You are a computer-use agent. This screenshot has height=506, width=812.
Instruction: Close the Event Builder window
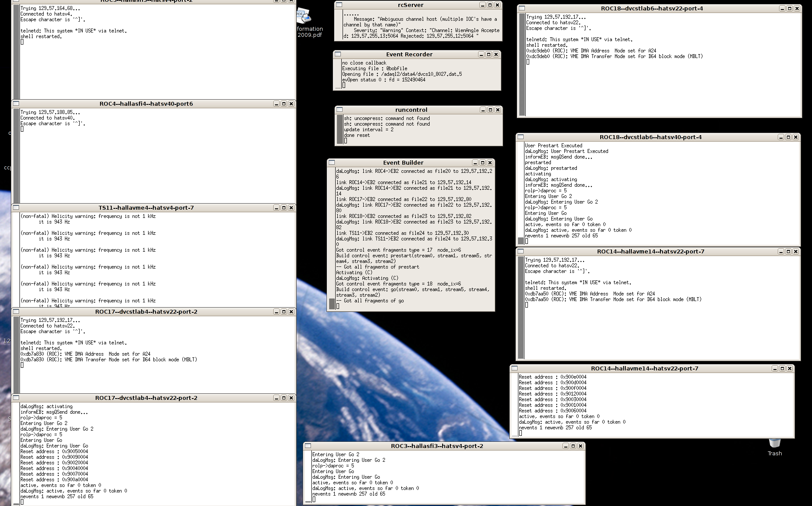point(490,163)
